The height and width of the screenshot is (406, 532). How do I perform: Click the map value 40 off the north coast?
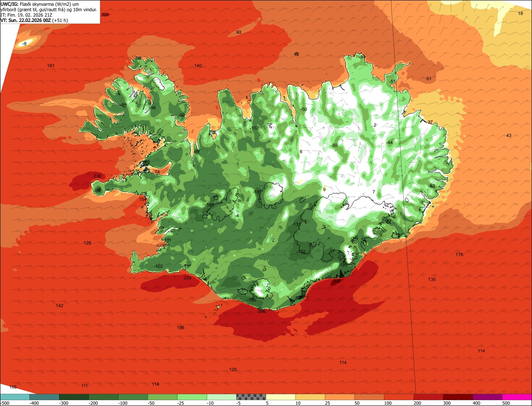(296, 54)
